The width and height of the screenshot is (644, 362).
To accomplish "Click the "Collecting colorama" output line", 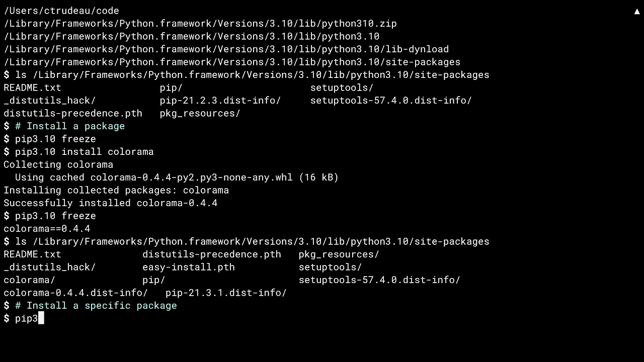I will click(58, 164).
